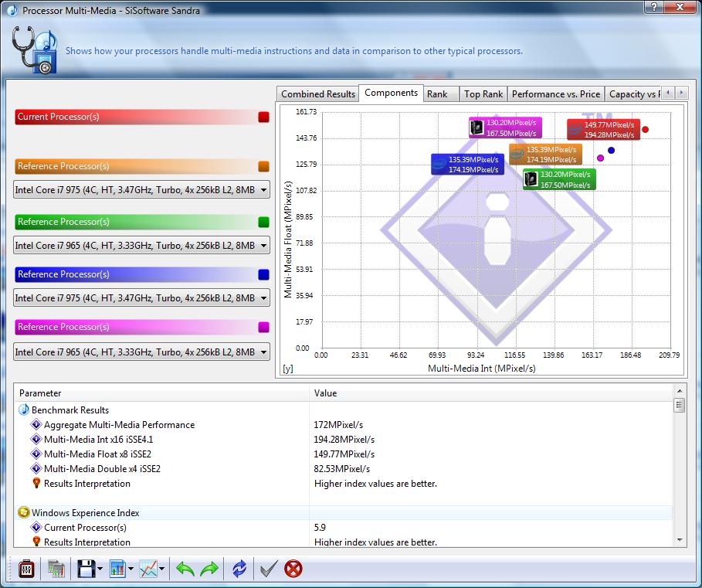Toggle the green Reference Processor color box

(x=263, y=223)
